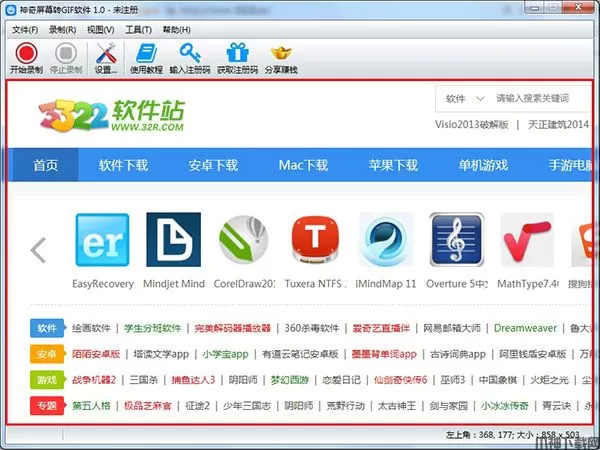Viewport: 600px width, 450px height.
Task: Open the 天正建筑2014 hot link
Action: point(558,124)
